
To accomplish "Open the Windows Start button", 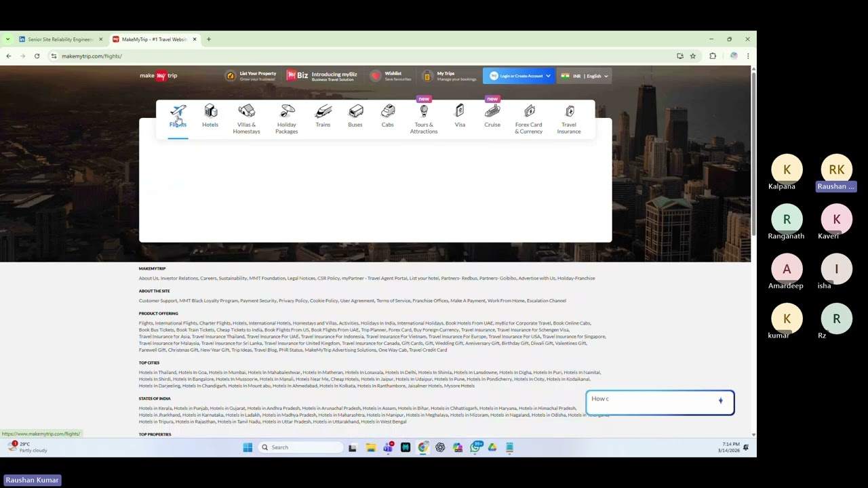I will tap(248, 447).
